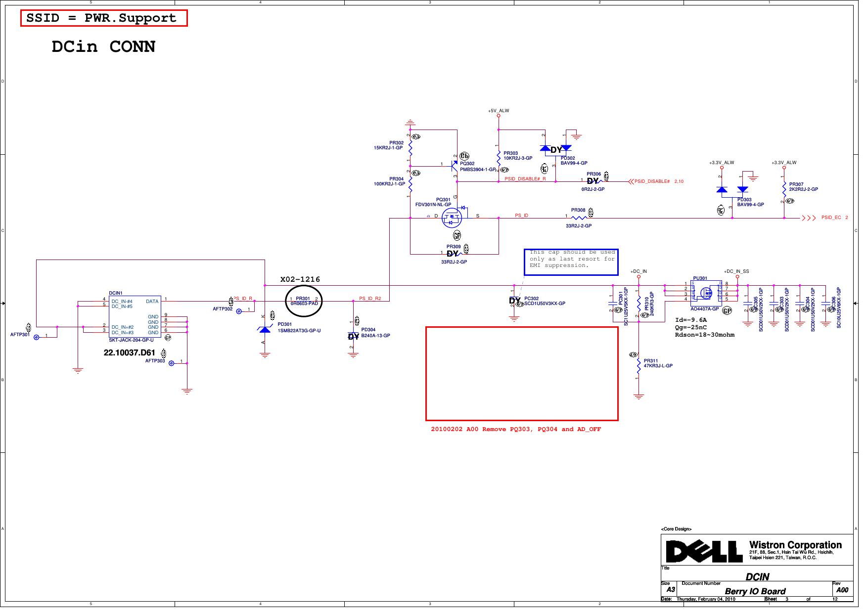Click the ground symbol below PC302

(x=514, y=319)
